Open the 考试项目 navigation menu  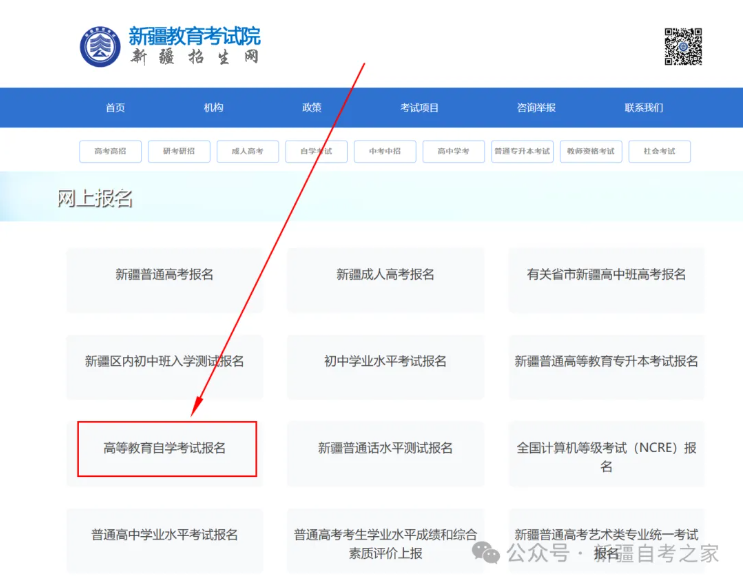tap(419, 108)
